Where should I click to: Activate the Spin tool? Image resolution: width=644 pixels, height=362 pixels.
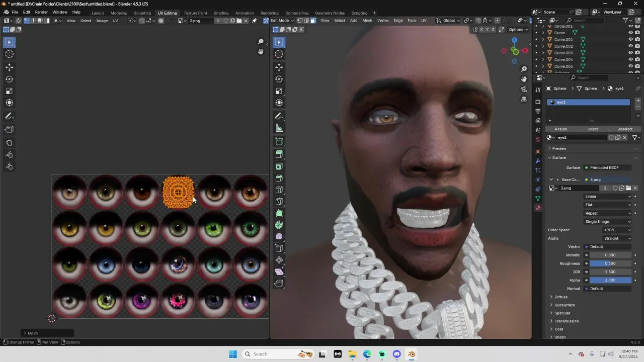(279, 225)
